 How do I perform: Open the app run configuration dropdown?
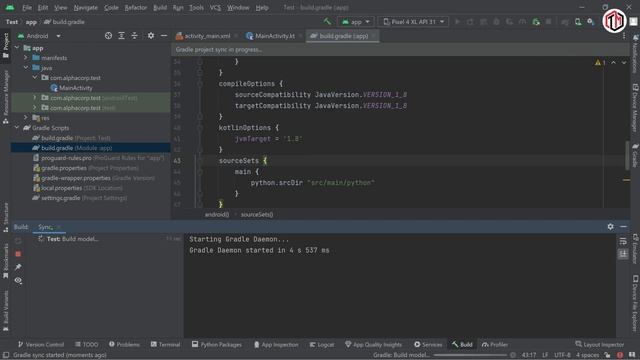point(356,22)
